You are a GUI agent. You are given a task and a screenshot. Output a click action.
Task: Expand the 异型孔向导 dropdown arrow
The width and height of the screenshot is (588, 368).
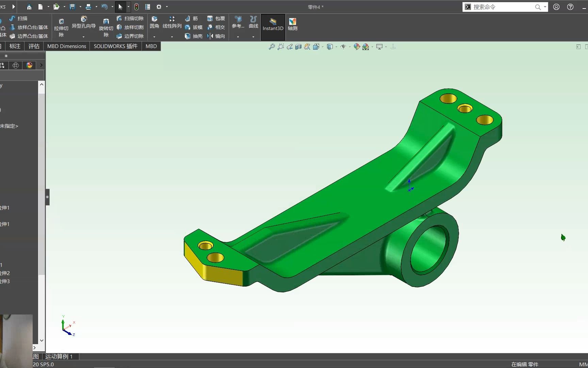83,37
